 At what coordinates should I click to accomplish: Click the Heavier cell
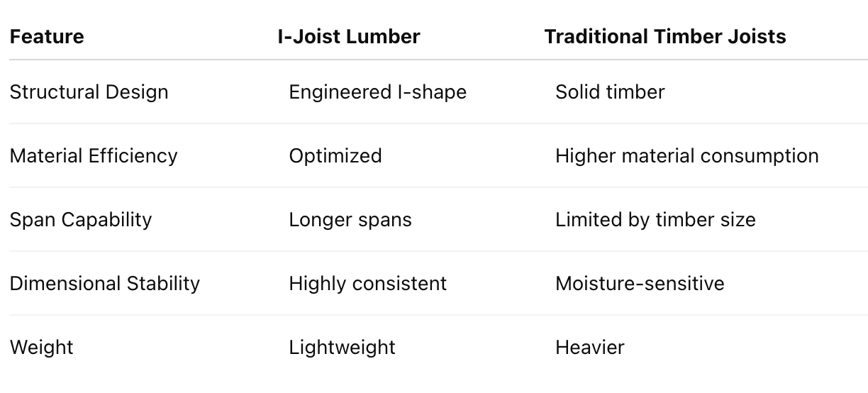click(x=590, y=348)
